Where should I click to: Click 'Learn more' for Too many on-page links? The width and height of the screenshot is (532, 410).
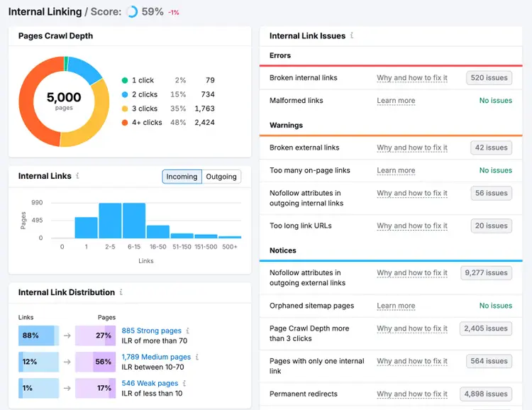point(396,170)
